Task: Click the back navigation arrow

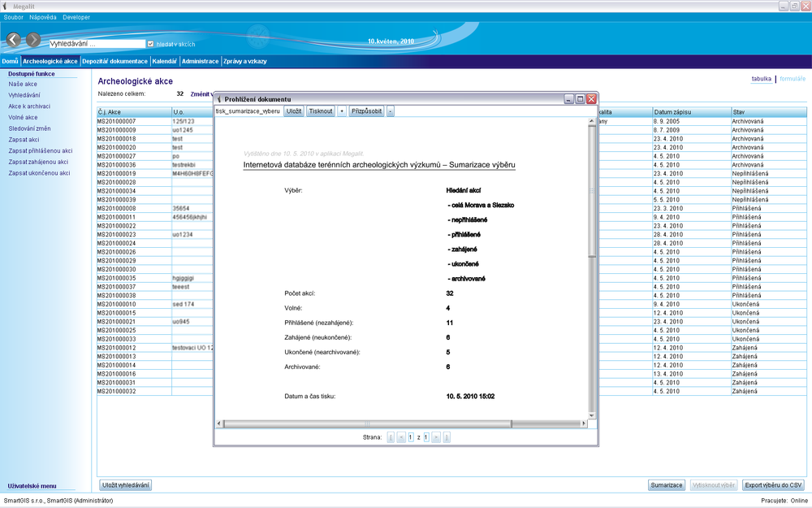Action: coord(14,40)
